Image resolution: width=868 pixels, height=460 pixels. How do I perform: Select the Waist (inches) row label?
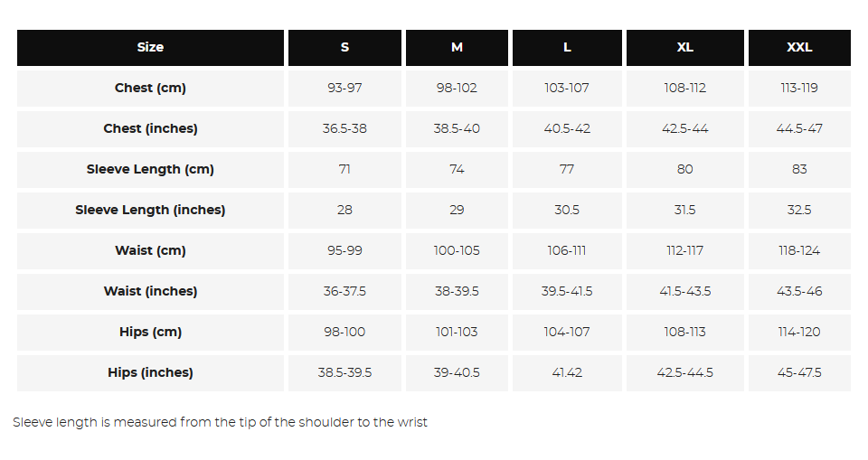[x=150, y=292]
